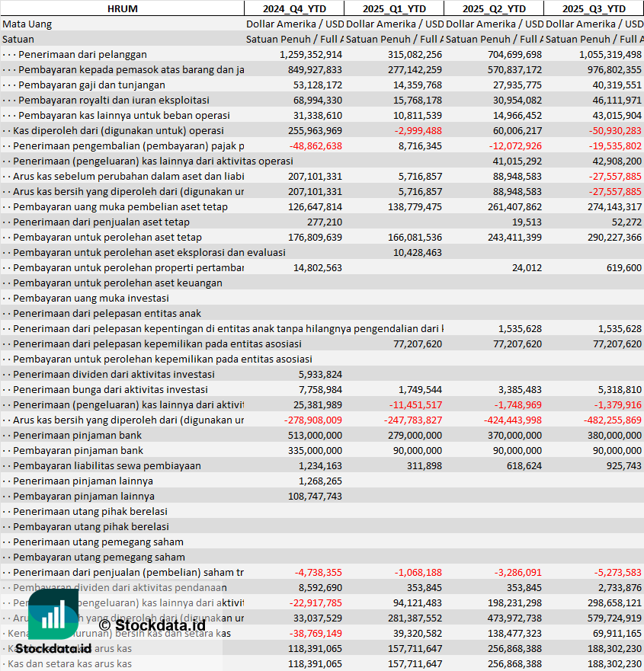Select the 2025_Q2_YTD column header

(x=494, y=8)
